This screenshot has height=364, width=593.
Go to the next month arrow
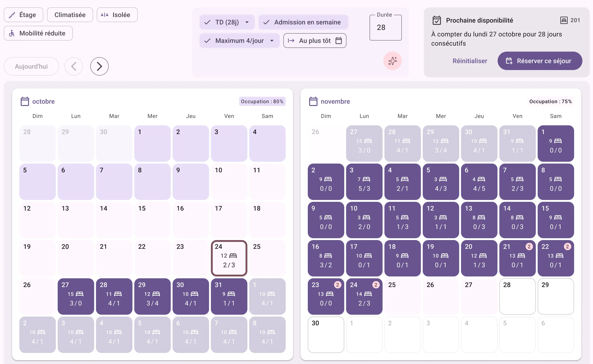coord(99,66)
